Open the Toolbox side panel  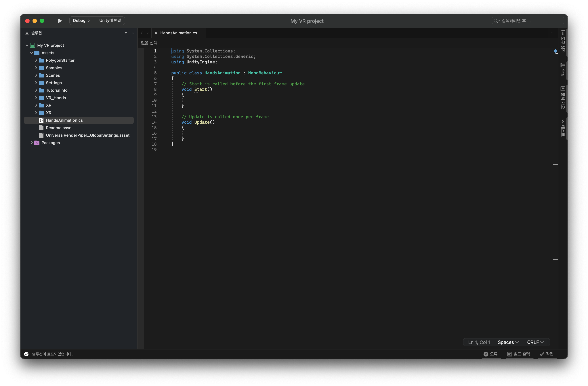click(563, 41)
